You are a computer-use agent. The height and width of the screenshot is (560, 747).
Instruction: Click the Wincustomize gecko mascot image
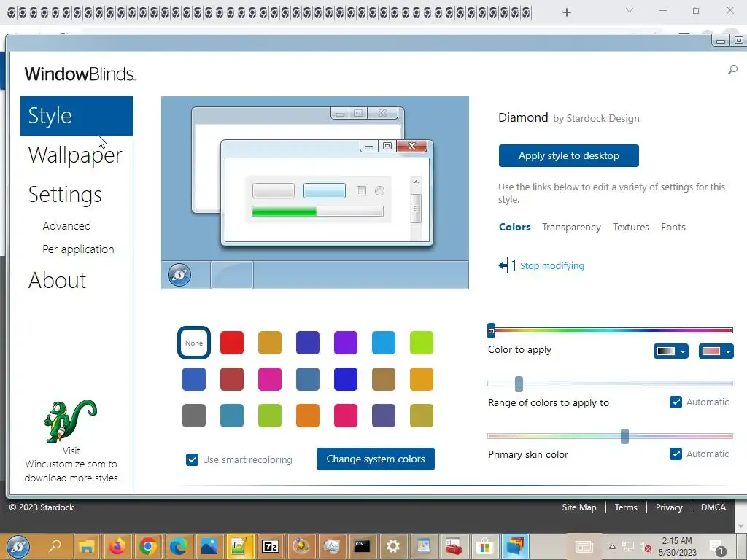point(71,421)
